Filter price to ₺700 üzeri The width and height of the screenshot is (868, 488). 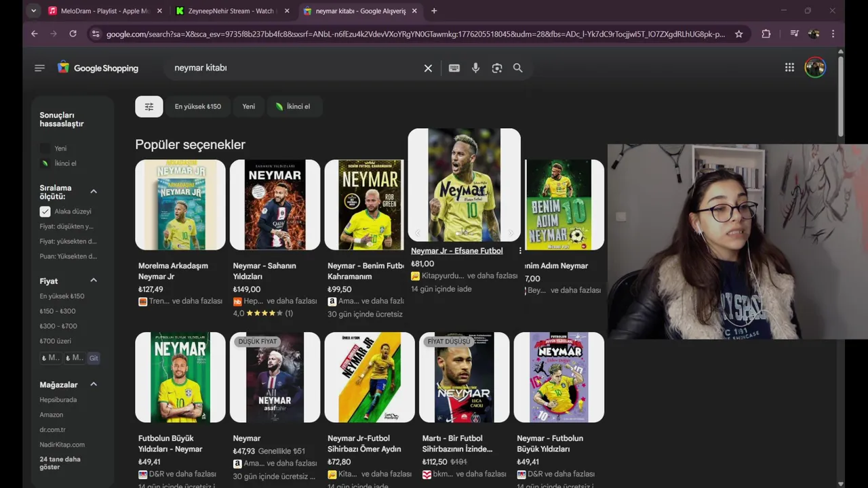(55, 341)
